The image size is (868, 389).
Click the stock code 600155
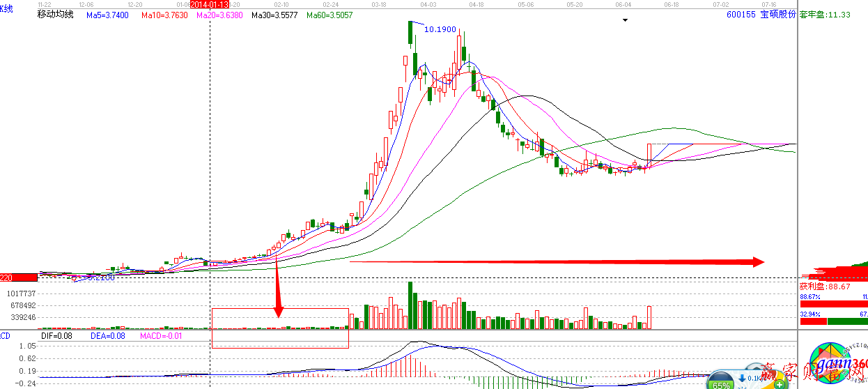coord(741,15)
